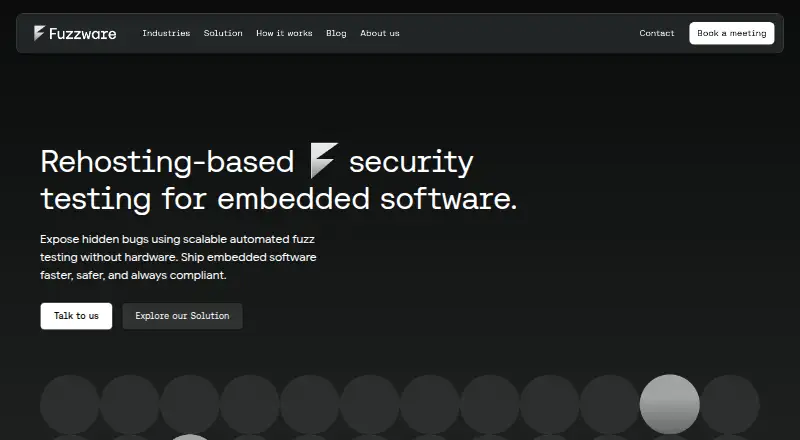800x440 pixels.
Task: Click the Fuzzware logo in the navbar
Action: click(75, 33)
